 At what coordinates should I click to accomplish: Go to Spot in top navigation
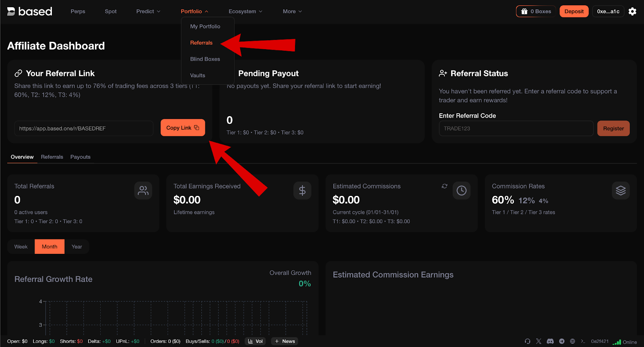click(x=111, y=11)
